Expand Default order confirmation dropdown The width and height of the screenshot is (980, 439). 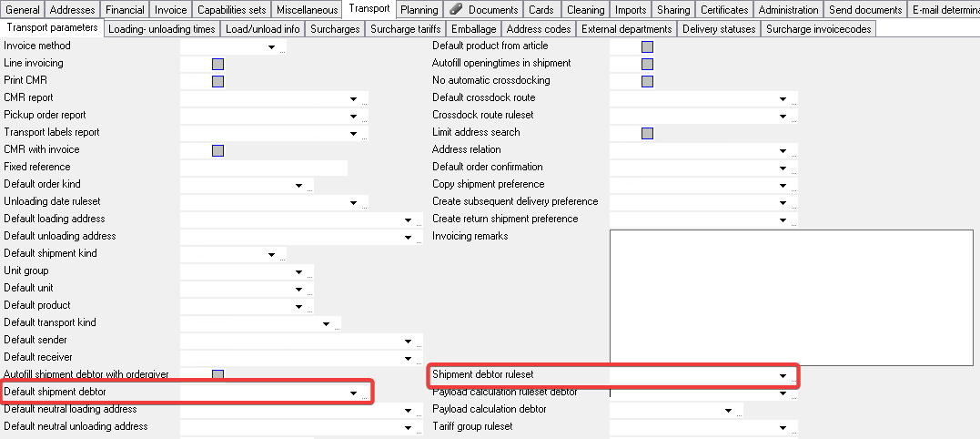coord(782,168)
